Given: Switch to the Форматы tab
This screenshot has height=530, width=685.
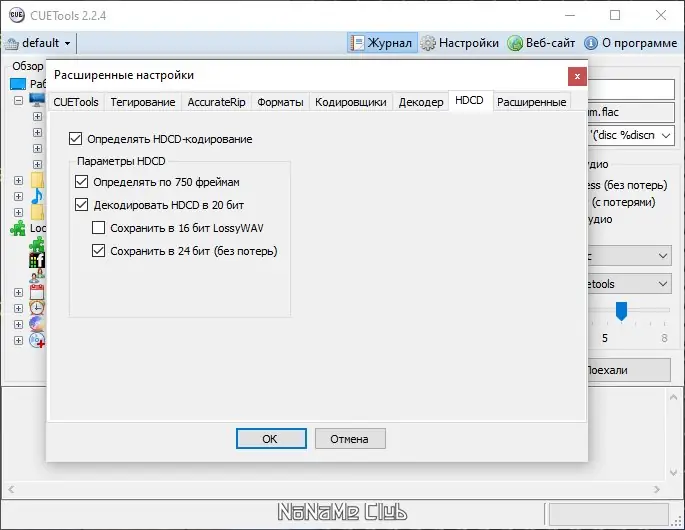Looking at the screenshot, I should (280, 102).
